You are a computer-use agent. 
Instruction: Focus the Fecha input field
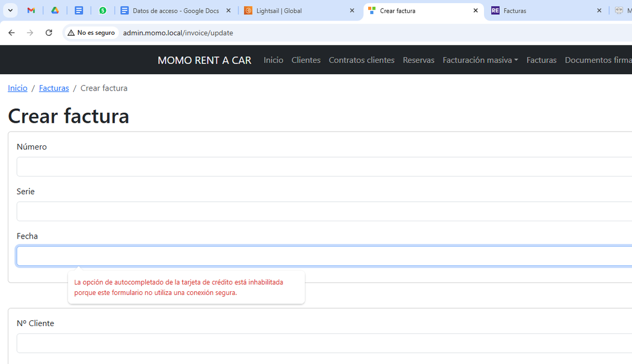click(x=324, y=256)
